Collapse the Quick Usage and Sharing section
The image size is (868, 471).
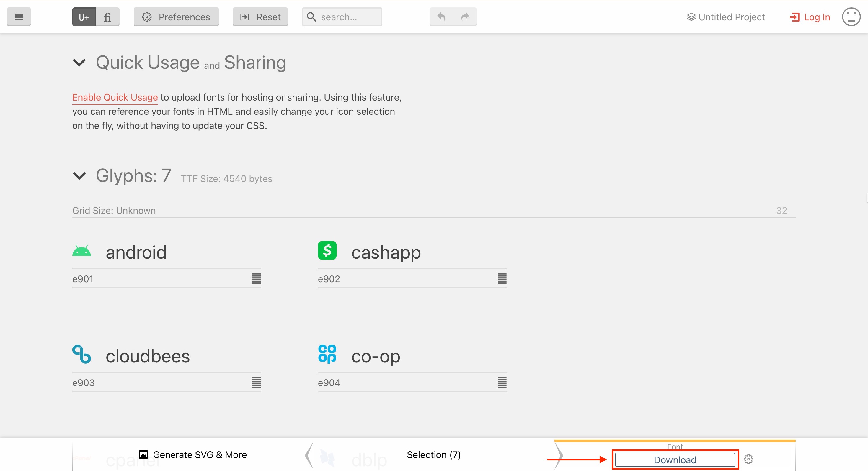79,63
